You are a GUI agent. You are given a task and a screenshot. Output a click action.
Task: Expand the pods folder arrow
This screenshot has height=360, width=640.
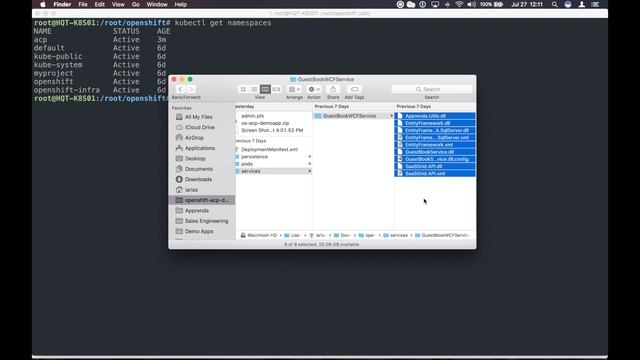[x=309, y=164]
